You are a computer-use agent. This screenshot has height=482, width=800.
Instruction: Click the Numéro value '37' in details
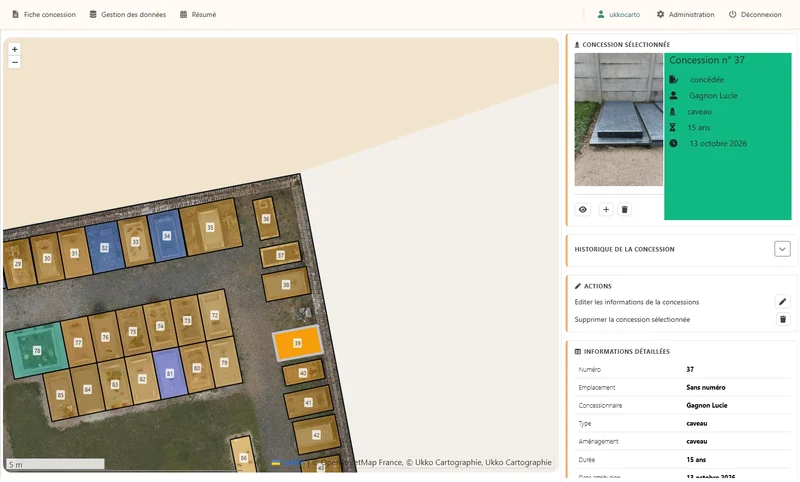(690, 369)
